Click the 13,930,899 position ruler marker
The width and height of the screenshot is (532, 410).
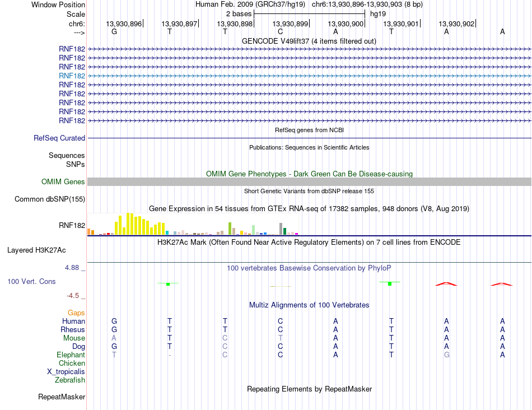291,24
